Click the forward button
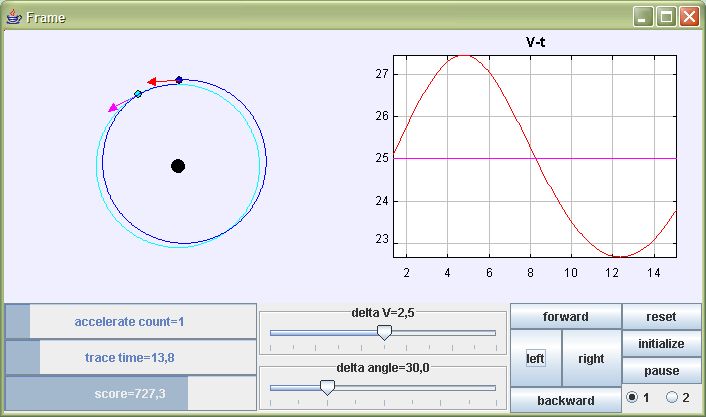 click(566, 317)
